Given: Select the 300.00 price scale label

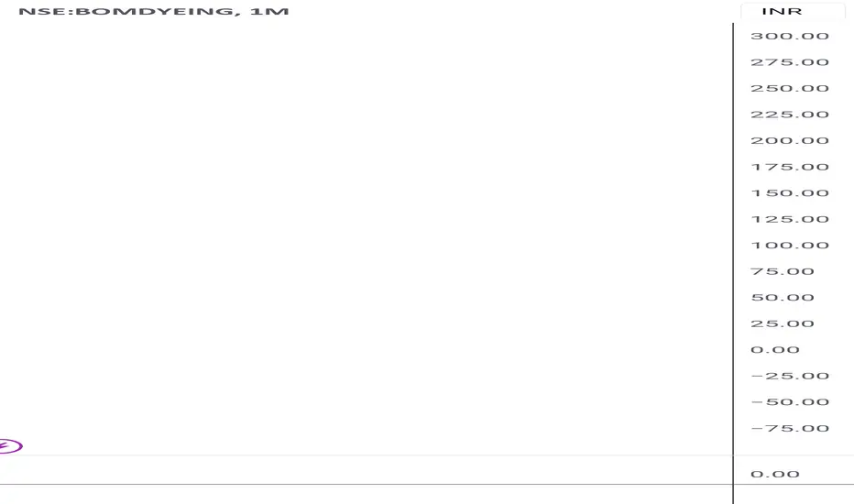Looking at the screenshot, I should pyautogui.click(x=790, y=36).
